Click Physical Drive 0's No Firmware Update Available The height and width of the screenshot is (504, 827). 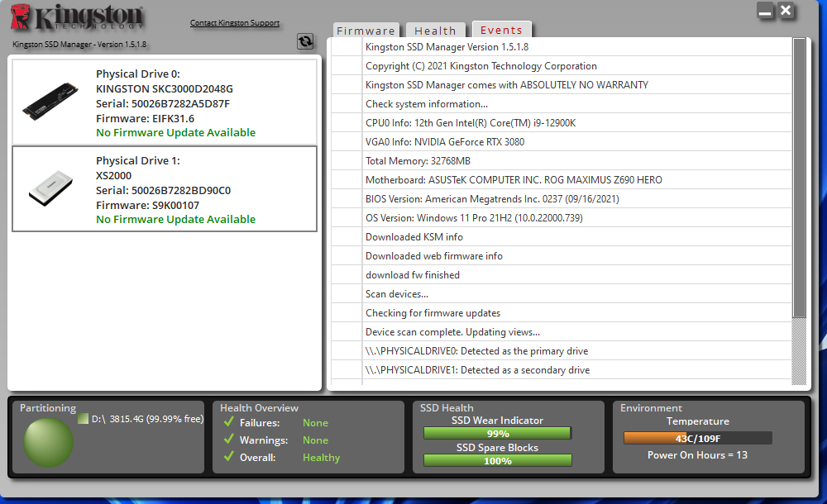tap(175, 132)
